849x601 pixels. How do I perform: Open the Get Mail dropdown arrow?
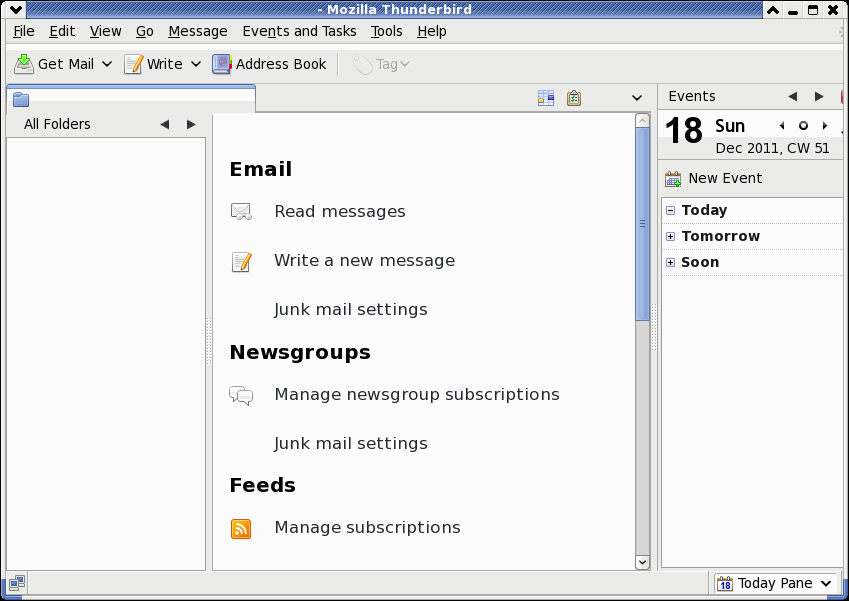click(x=107, y=64)
